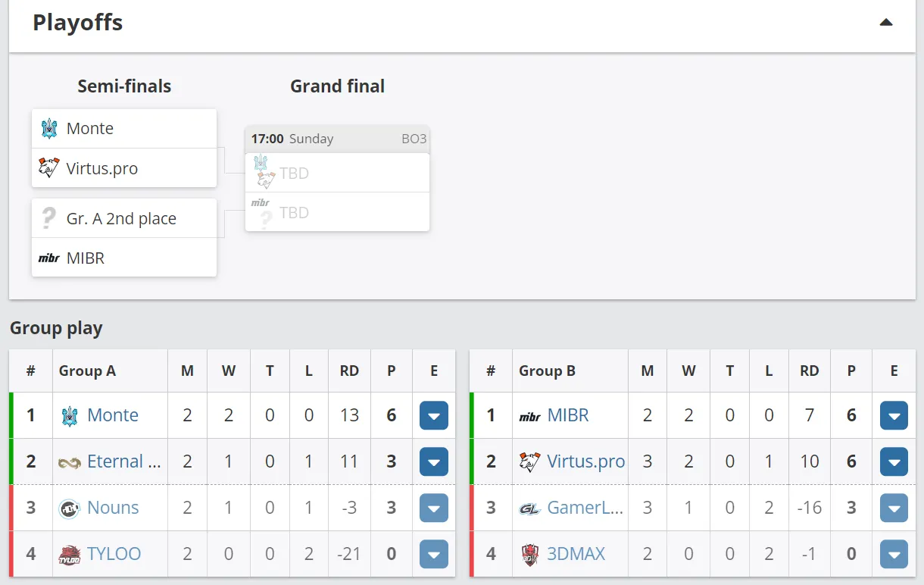Expand Monte's row details dropdown
Screen dimensions: 924x585
434,415
